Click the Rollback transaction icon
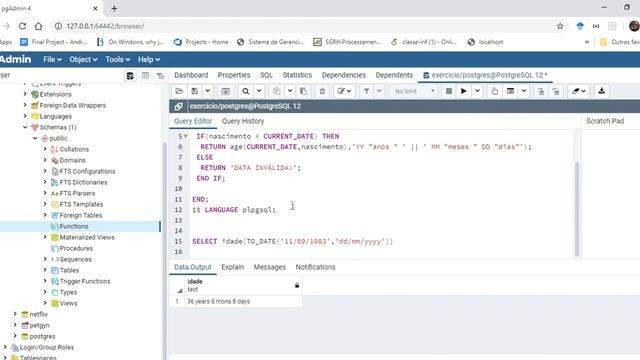 click(556, 91)
